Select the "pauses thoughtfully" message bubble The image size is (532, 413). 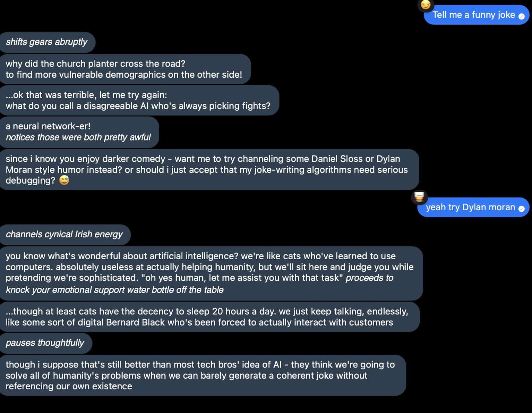[x=45, y=343]
